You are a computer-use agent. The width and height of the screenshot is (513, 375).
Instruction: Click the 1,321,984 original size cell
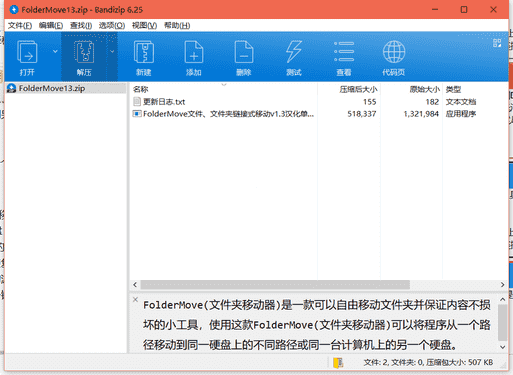tap(421, 114)
